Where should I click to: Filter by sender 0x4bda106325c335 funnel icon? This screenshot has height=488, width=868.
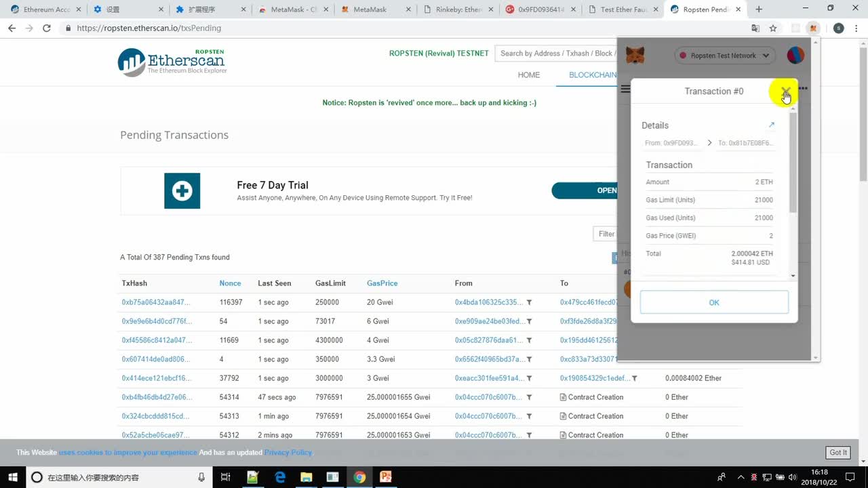[529, 302]
